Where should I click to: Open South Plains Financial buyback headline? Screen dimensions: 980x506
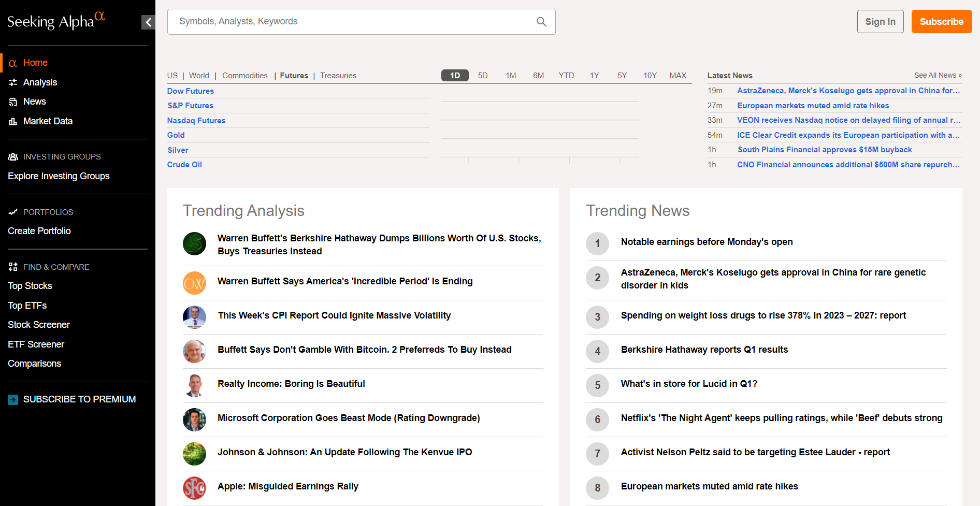[825, 150]
